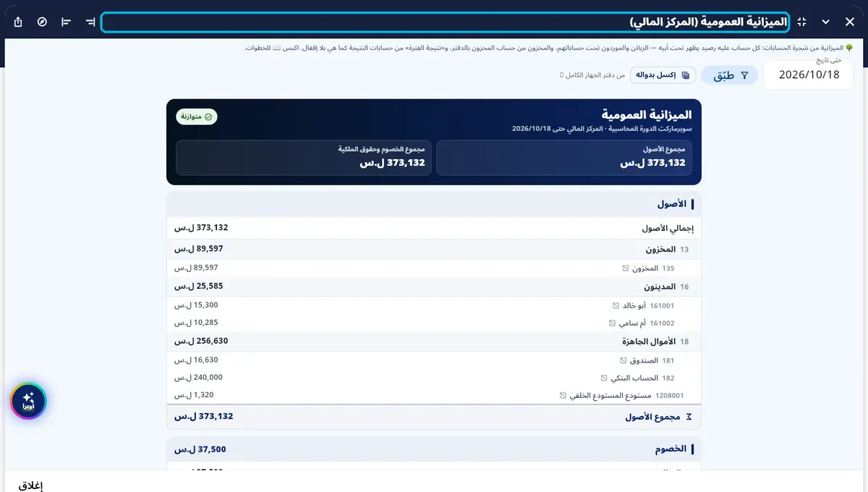Open the date field 2026/10/18

tap(809, 75)
